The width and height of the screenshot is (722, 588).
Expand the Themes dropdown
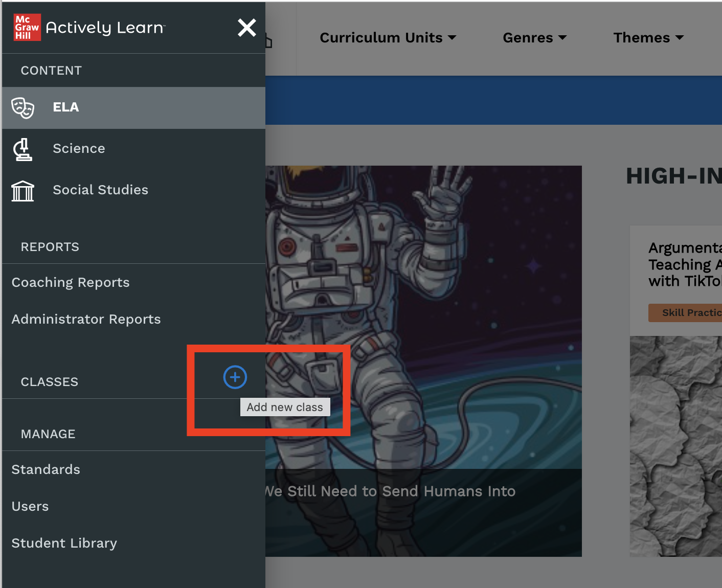[x=648, y=38]
